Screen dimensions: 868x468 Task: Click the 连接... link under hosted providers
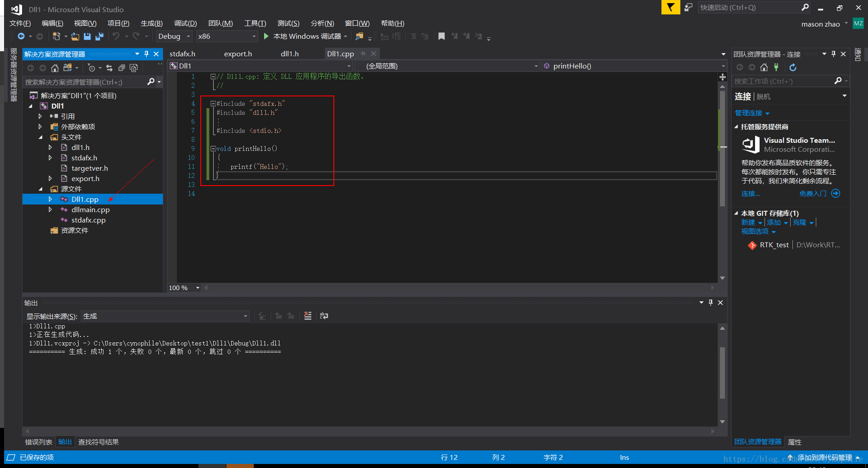pyautogui.click(x=751, y=194)
